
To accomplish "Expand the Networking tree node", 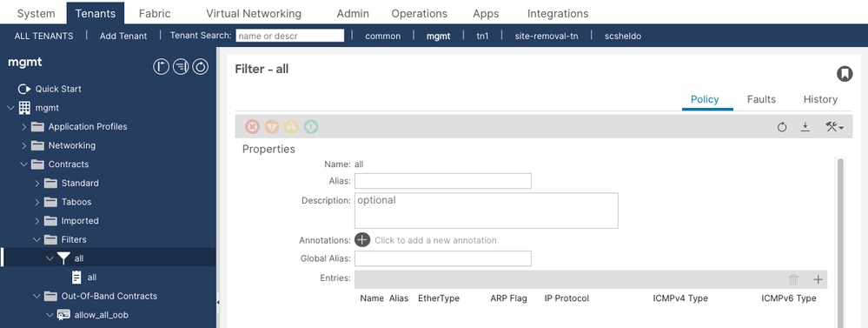I will (x=23, y=145).
